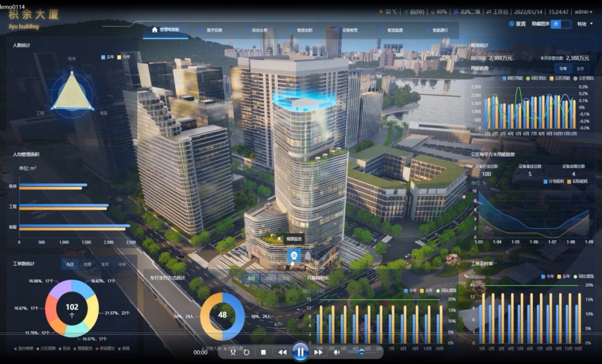Toggle the 隐藏图表 switch
Viewport: 602px width, 364px height.
(561, 24)
